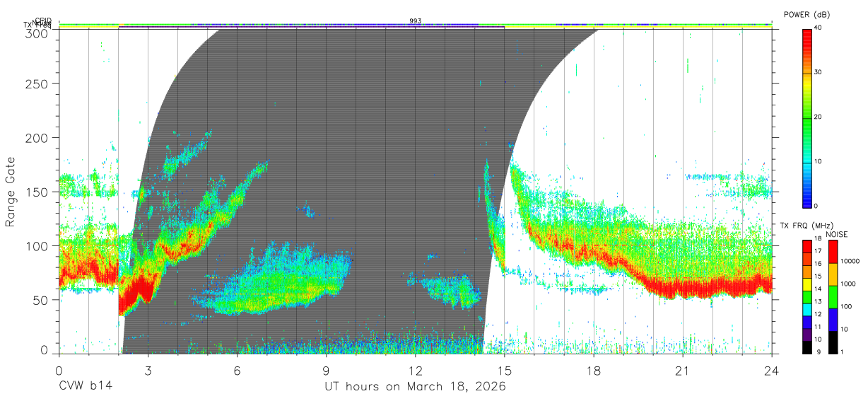The image size is (868, 401).
Task: Click the hour 21 tick label on the time axis
Action: [683, 370]
